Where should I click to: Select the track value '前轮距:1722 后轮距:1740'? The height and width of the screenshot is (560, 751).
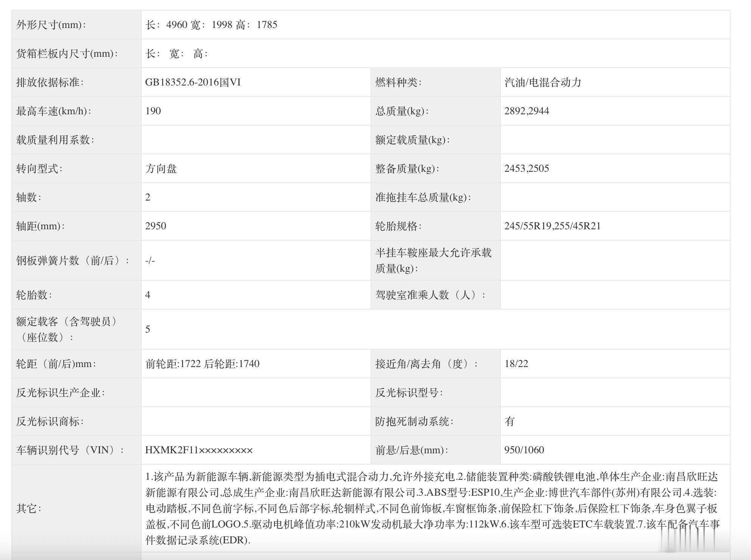pyautogui.click(x=202, y=364)
